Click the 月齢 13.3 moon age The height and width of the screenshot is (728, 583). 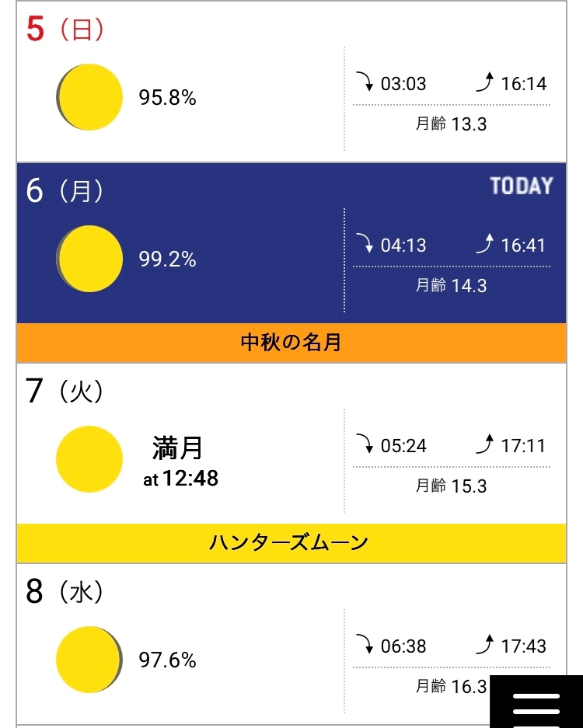click(451, 124)
